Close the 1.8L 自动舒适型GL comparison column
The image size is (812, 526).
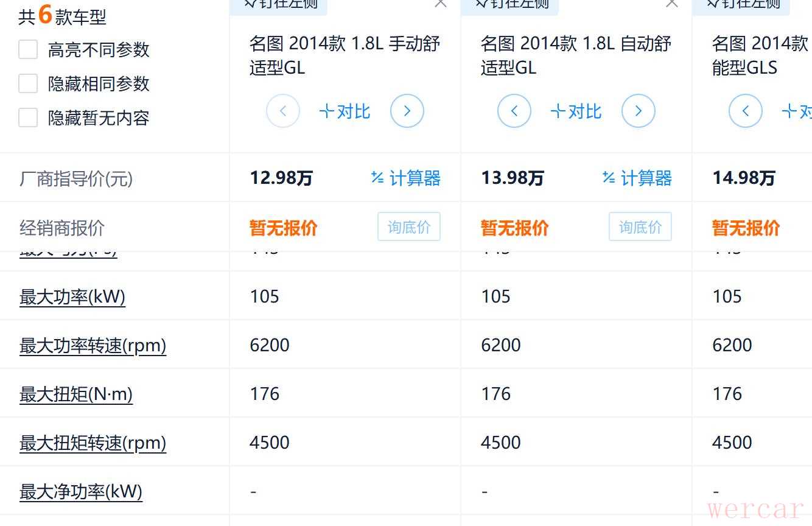coord(672,4)
